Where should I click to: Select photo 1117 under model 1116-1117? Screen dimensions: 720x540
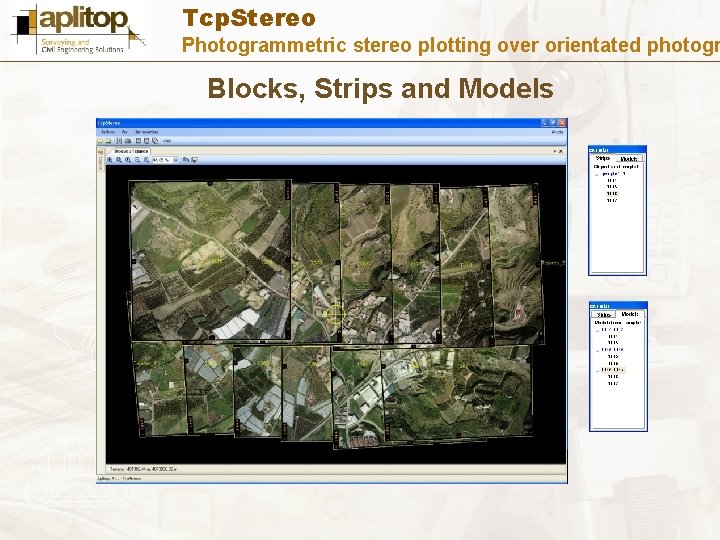click(613, 383)
